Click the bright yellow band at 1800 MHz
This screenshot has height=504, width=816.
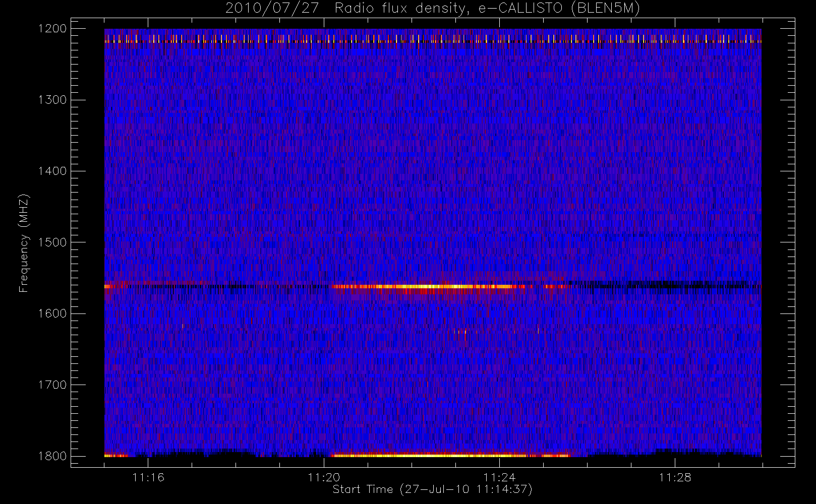tap(450, 455)
